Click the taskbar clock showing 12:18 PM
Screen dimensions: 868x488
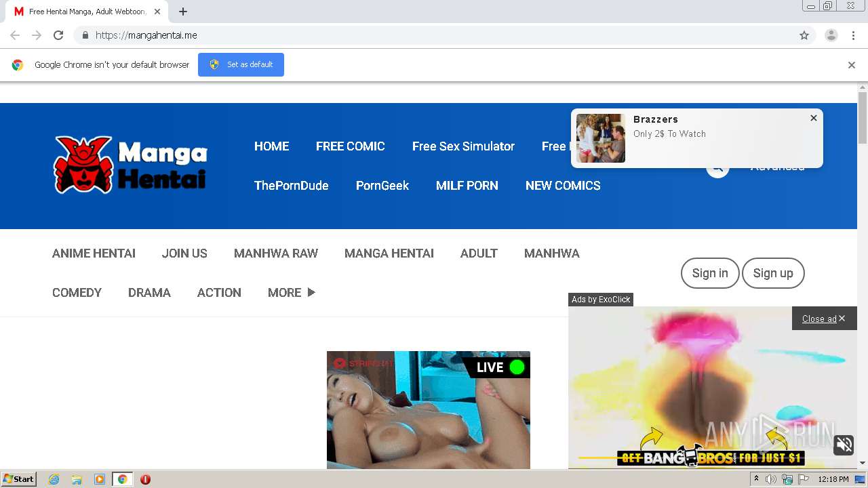(x=833, y=479)
